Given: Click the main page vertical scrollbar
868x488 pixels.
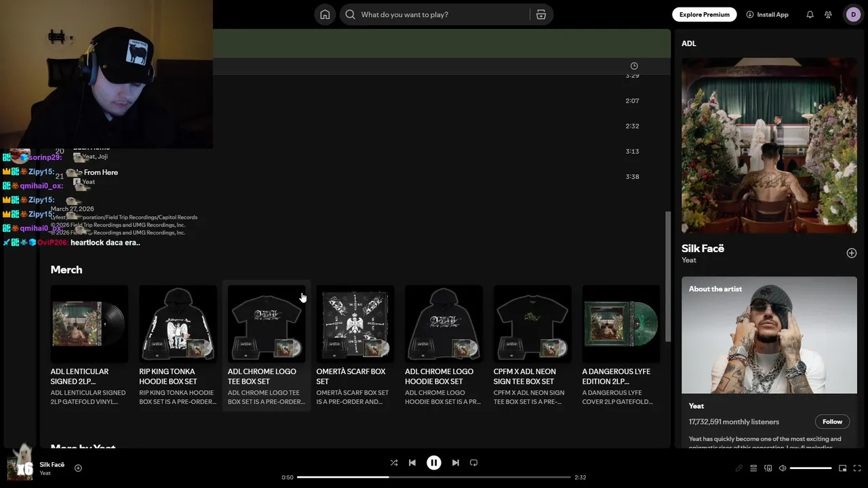Looking at the screenshot, I should [x=667, y=277].
